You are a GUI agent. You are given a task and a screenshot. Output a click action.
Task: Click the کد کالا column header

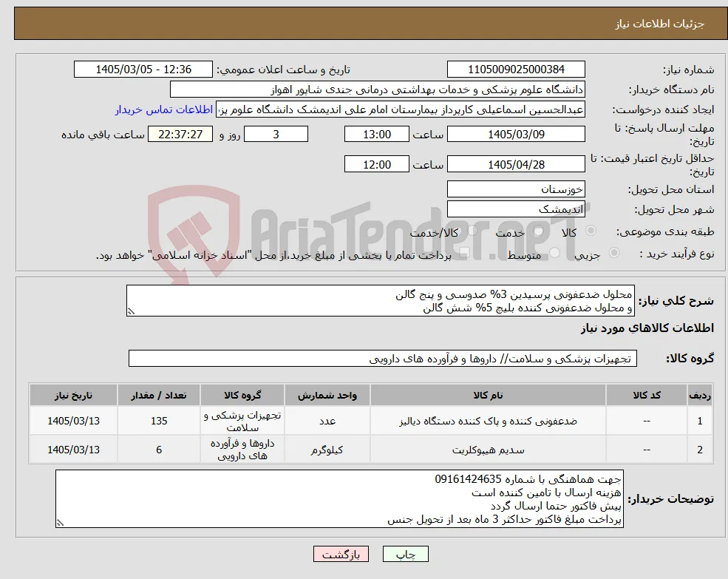[647, 395]
